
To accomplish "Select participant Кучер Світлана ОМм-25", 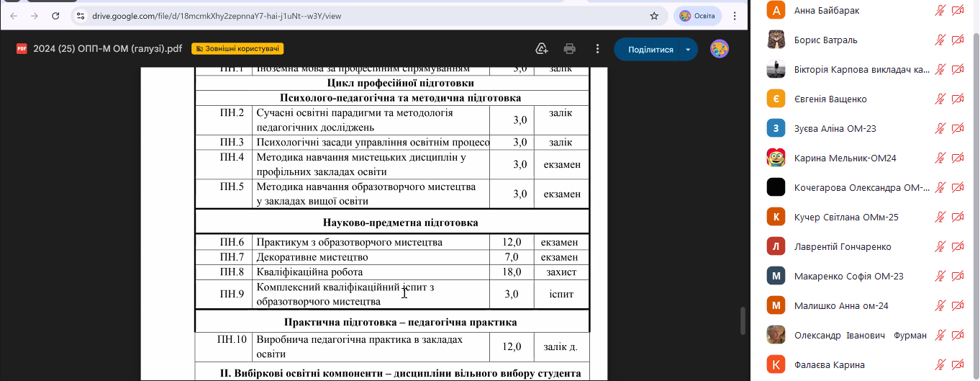I will click(x=845, y=218).
